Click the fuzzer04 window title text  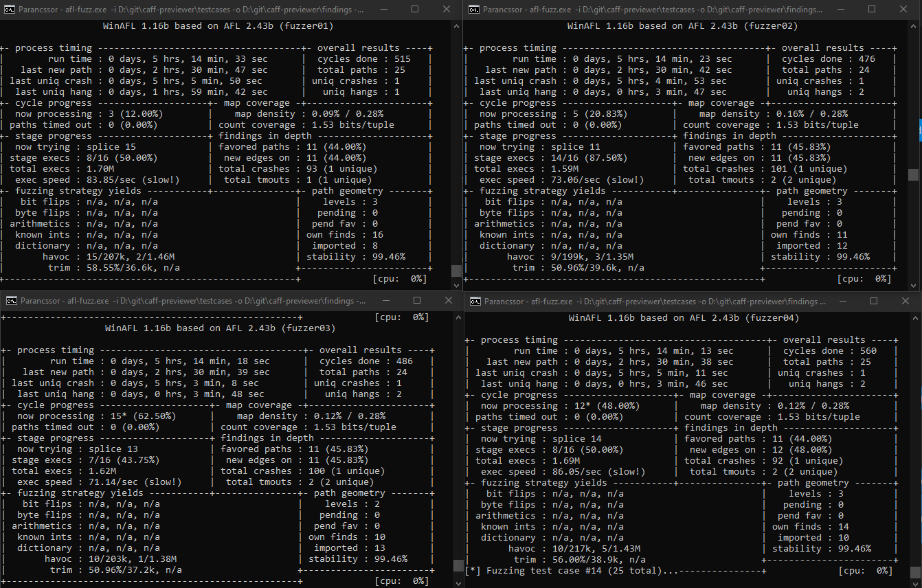655,301
